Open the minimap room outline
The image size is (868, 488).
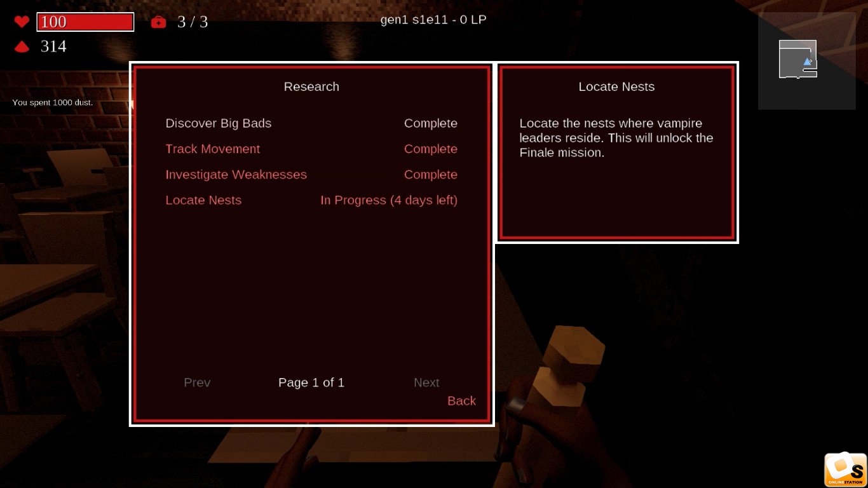[x=797, y=60]
